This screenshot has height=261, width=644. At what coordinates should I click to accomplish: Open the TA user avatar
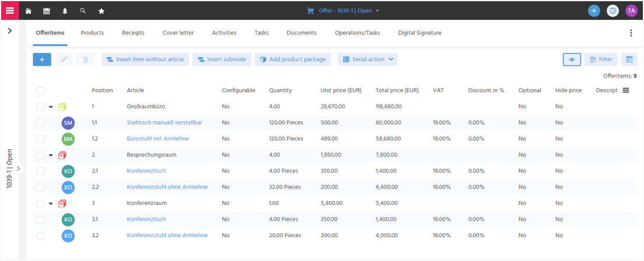(x=631, y=10)
